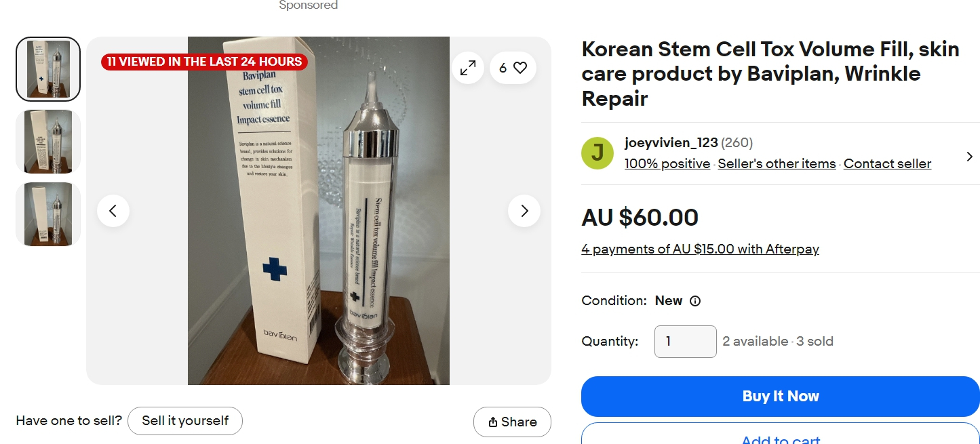Screen dimensions: 980x444
Task: Expand the product image to full screen
Action: [468, 68]
